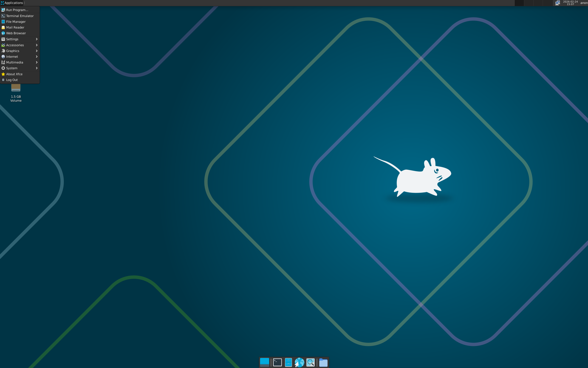Click the Show Desktop icon in the dock
This screenshot has height=368, width=588.
264,362
